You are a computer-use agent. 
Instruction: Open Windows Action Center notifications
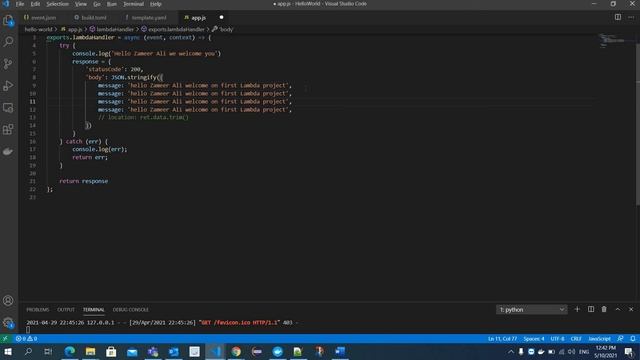coord(629,351)
